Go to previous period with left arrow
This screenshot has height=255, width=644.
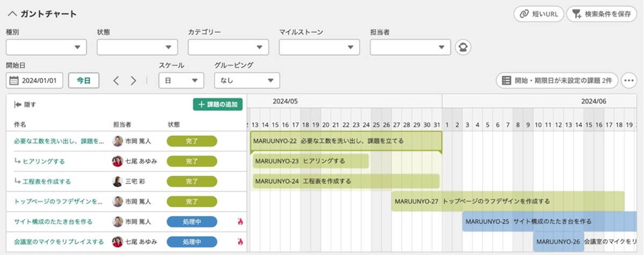116,81
